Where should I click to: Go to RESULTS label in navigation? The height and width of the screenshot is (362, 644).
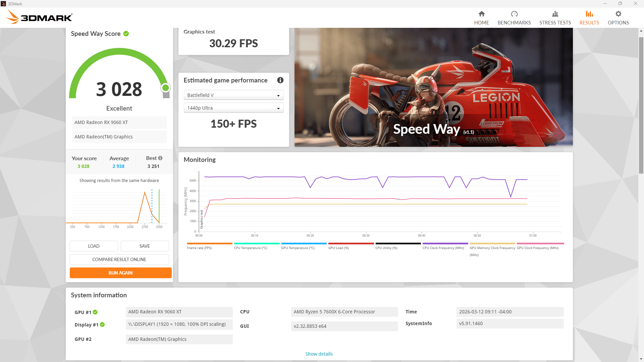589,23
